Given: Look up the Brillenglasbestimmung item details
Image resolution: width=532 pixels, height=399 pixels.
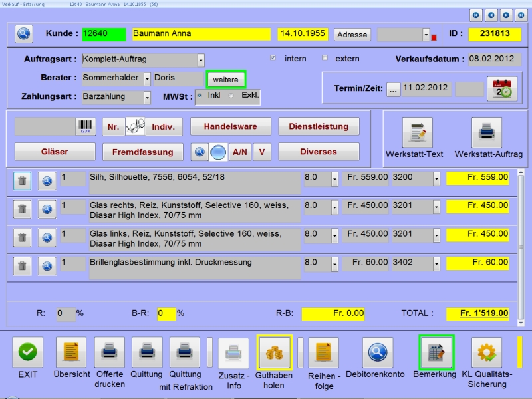Looking at the screenshot, I should pyautogui.click(x=47, y=265).
